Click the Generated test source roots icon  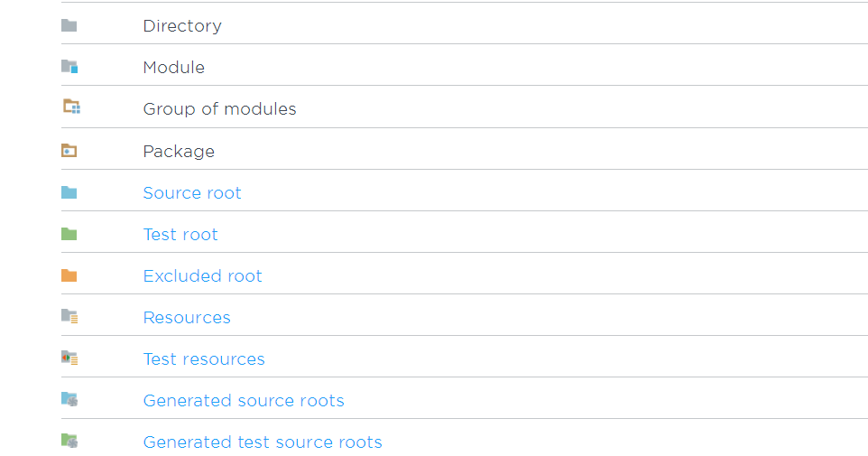[69, 441]
